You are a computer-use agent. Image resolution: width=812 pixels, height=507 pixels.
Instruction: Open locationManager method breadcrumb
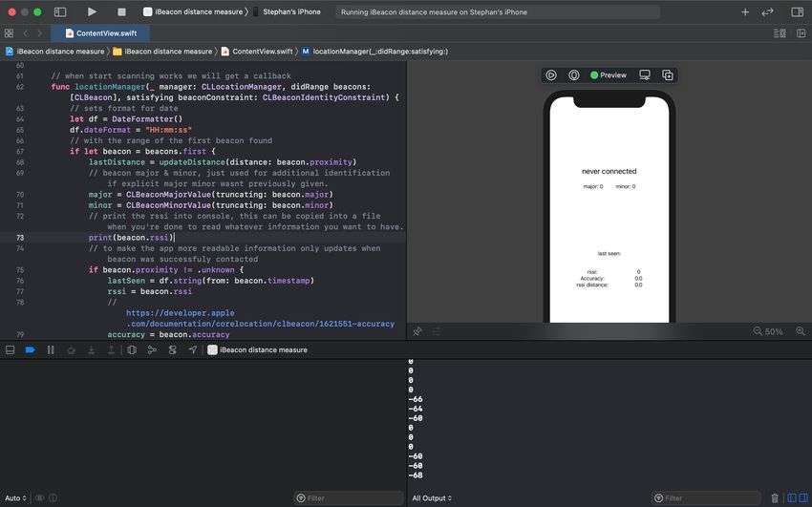pos(374,52)
